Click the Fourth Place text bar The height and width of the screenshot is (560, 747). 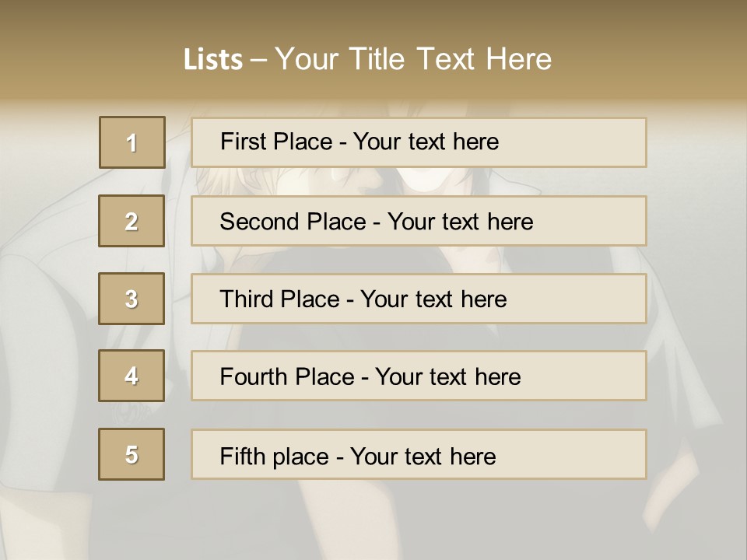point(419,376)
